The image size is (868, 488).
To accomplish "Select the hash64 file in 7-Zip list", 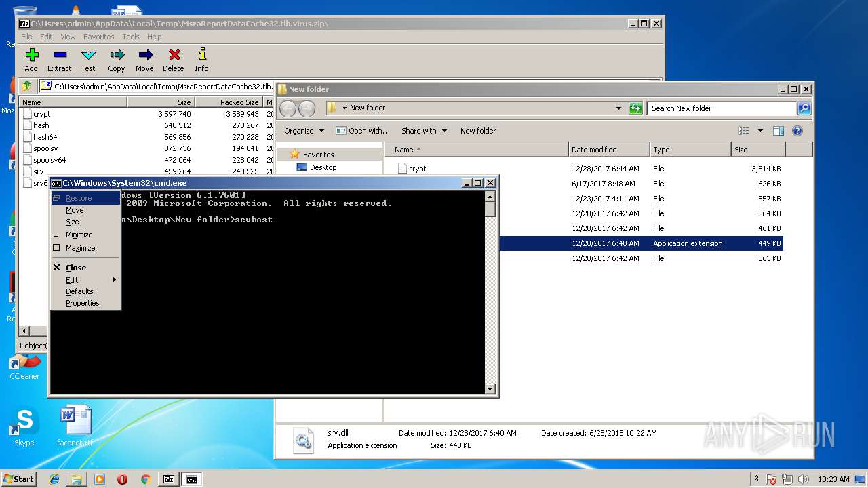I will pyautogui.click(x=45, y=137).
